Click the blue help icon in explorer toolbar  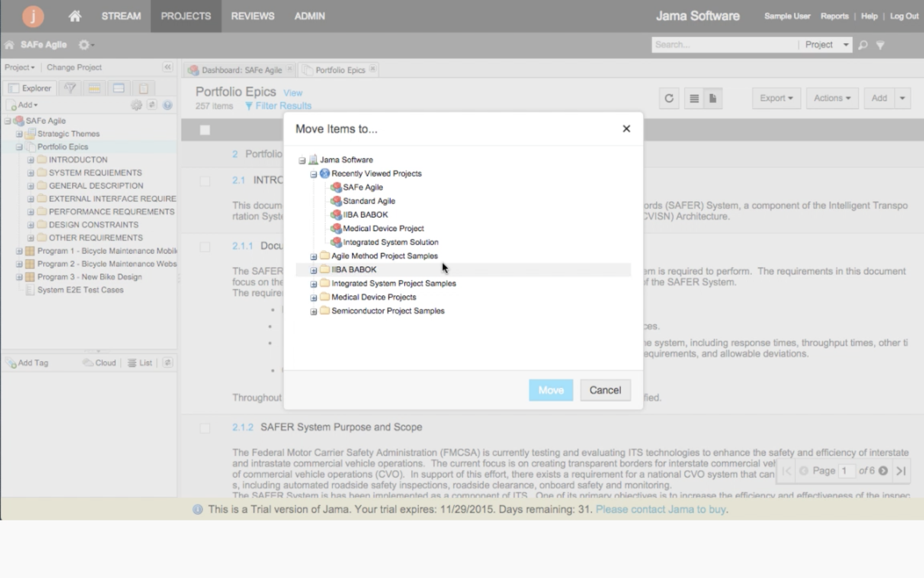(x=167, y=105)
